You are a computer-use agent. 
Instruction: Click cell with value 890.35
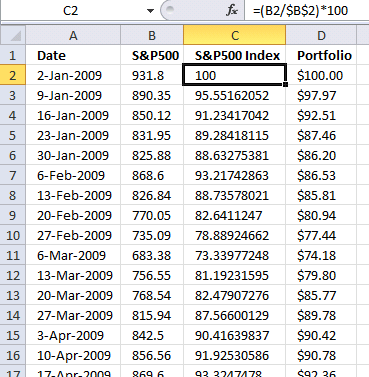[x=152, y=95]
